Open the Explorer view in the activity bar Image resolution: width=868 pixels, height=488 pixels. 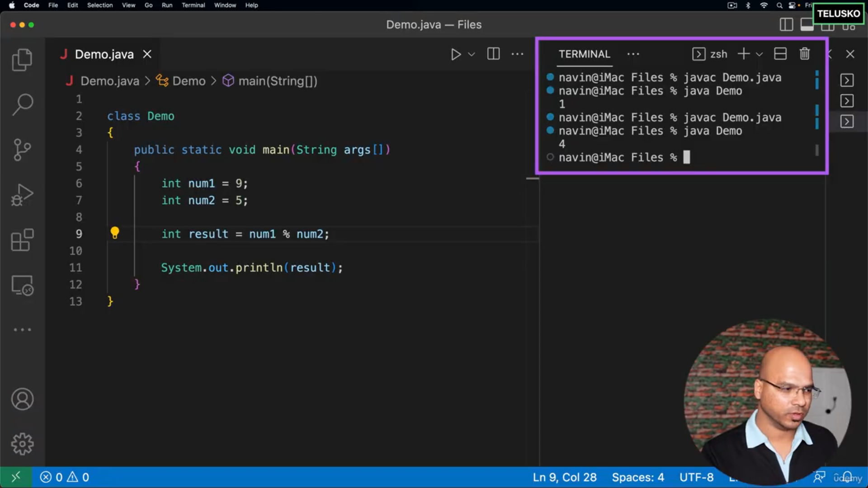point(22,60)
